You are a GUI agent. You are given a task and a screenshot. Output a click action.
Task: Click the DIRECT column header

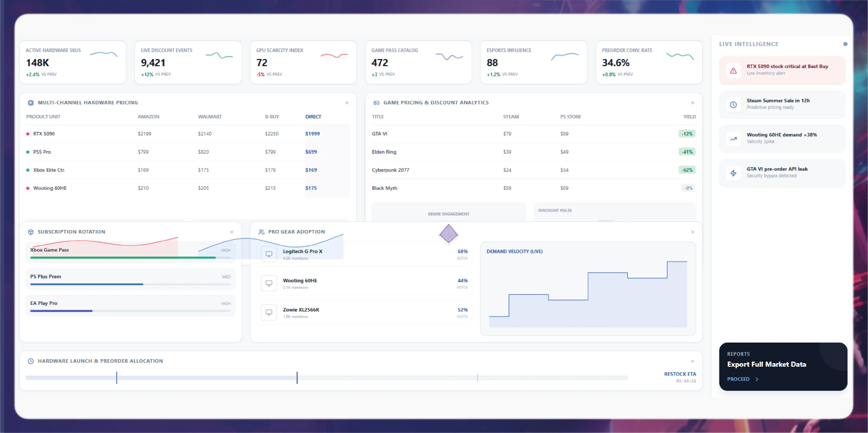(313, 117)
